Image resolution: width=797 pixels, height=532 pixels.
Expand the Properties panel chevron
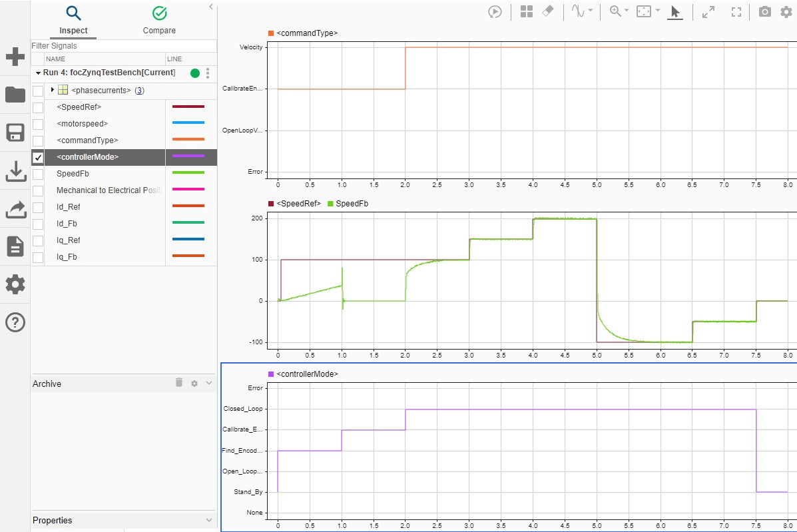click(x=209, y=520)
